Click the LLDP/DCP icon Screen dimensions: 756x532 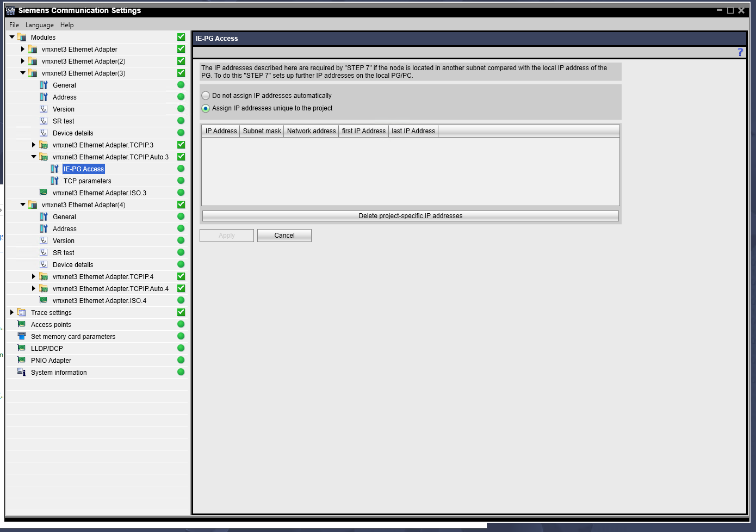point(22,348)
